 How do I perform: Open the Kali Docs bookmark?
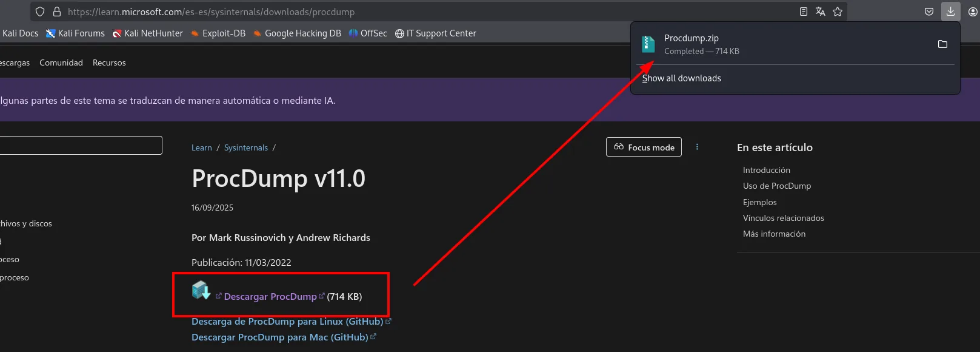[19, 33]
